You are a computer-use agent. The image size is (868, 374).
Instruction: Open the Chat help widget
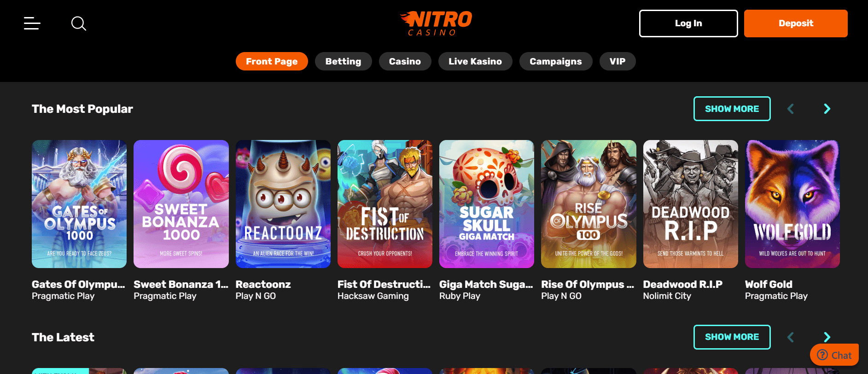834,355
